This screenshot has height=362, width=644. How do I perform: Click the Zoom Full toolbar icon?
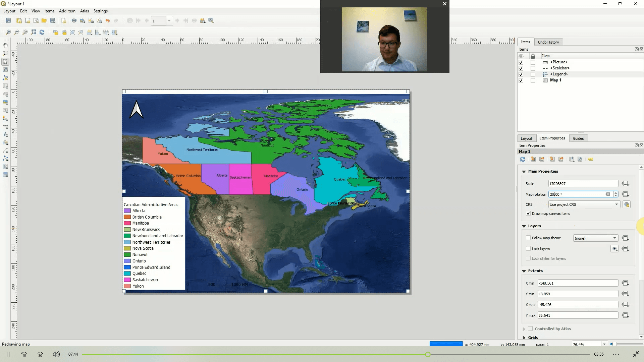[x=34, y=32]
